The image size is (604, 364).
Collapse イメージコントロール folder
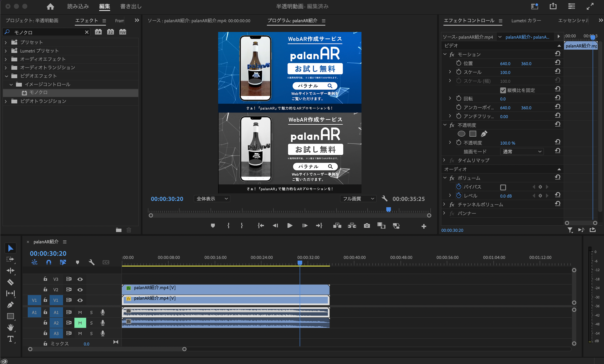tap(11, 84)
